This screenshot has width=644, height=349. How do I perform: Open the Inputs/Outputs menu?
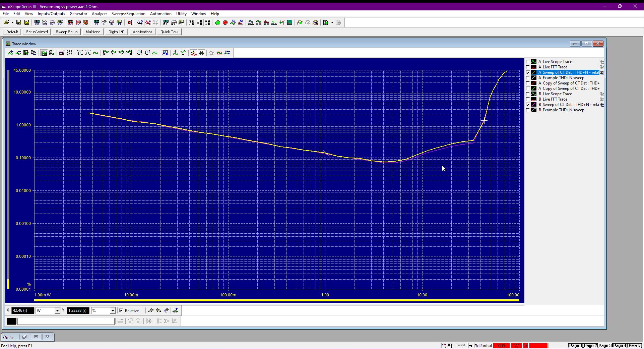point(51,14)
